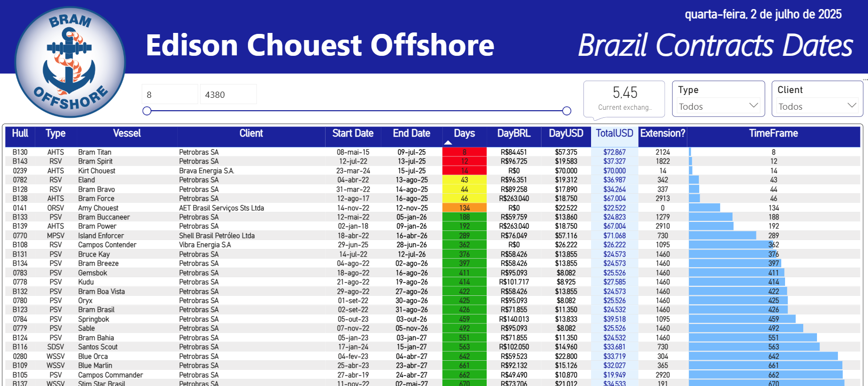Click the $72.867 TotalUSD value
Viewport: 868px width, 386px height.
coord(614,152)
